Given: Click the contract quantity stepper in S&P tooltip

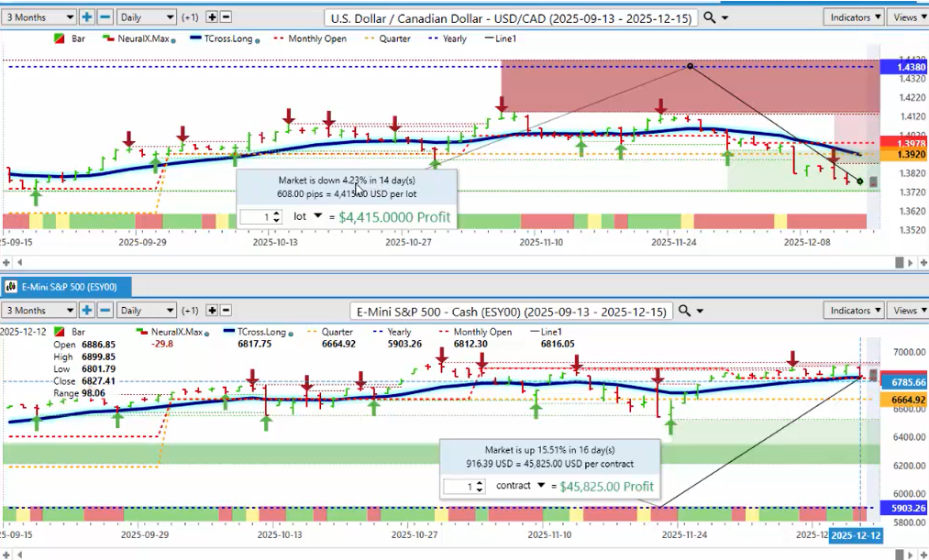Looking at the screenshot, I should [x=478, y=486].
